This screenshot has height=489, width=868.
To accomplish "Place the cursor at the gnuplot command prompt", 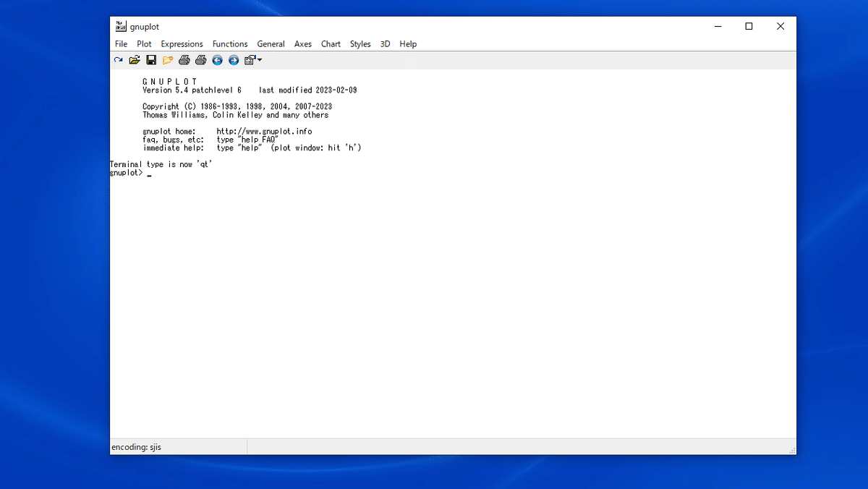I will click(149, 174).
